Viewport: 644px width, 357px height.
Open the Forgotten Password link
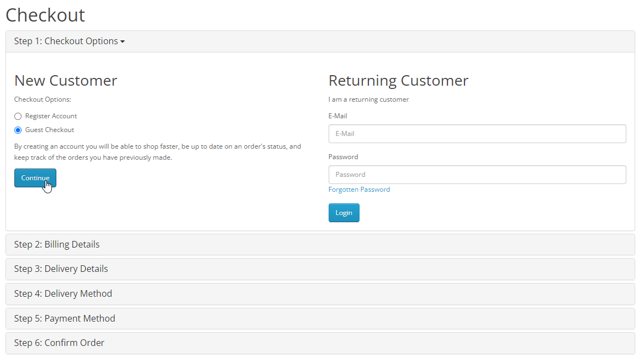(359, 190)
